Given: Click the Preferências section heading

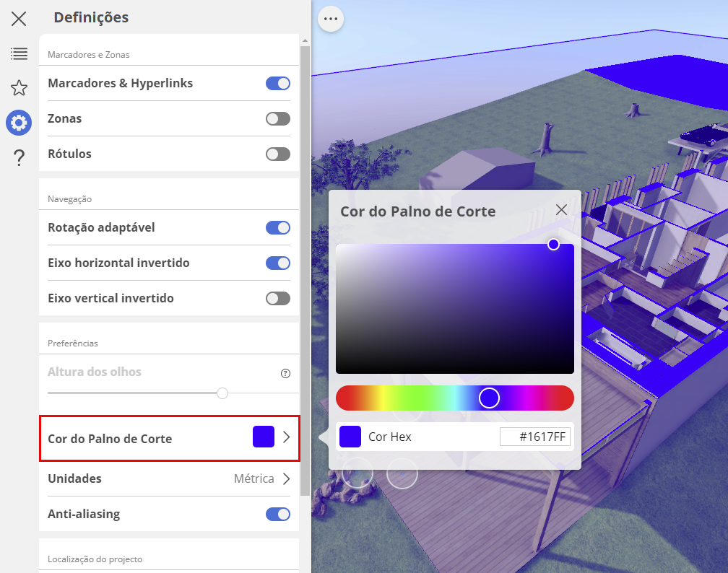Looking at the screenshot, I should [x=73, y=344].
